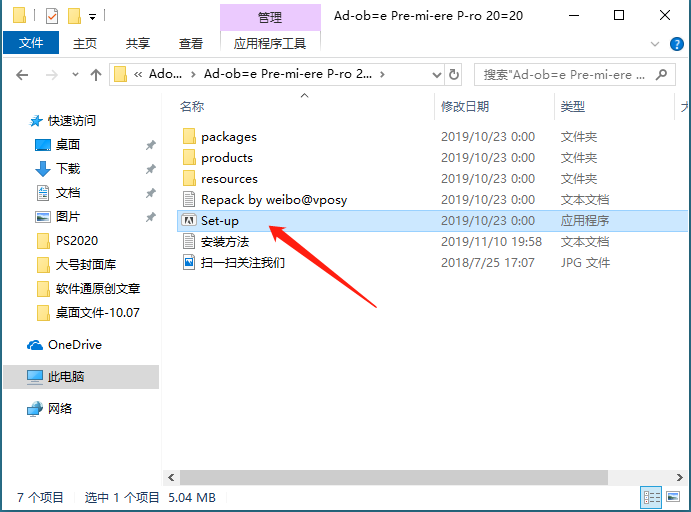Open the Customize Quick Access Toolbar dropdown

[x=93, y=17]
